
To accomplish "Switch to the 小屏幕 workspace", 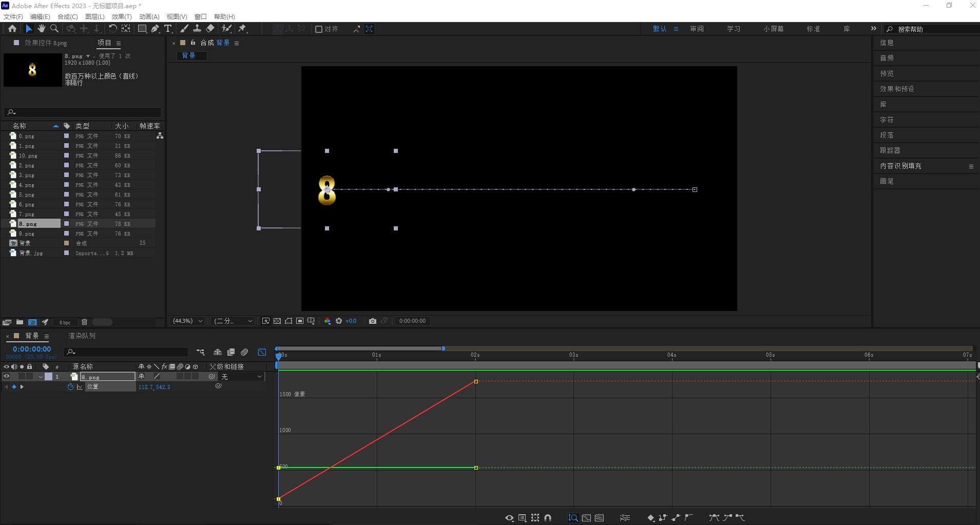I will [x=774, y=29].
